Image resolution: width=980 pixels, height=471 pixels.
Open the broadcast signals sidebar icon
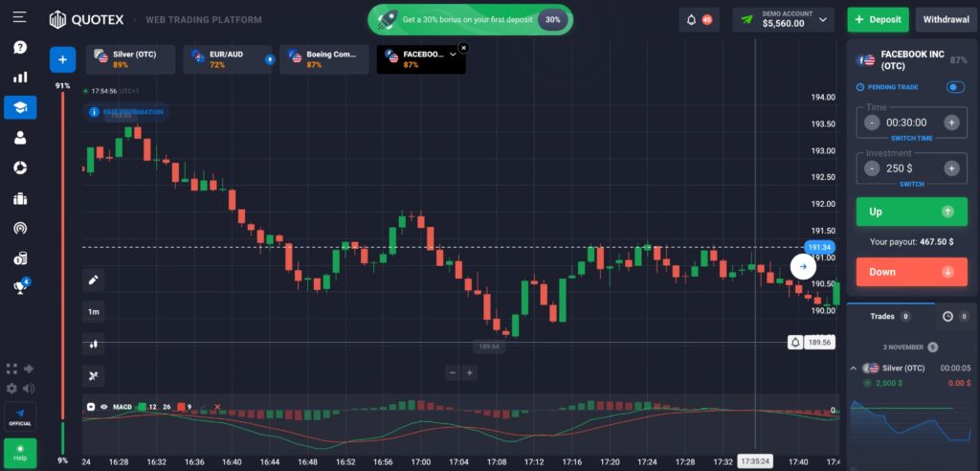[x=20, y=228]
